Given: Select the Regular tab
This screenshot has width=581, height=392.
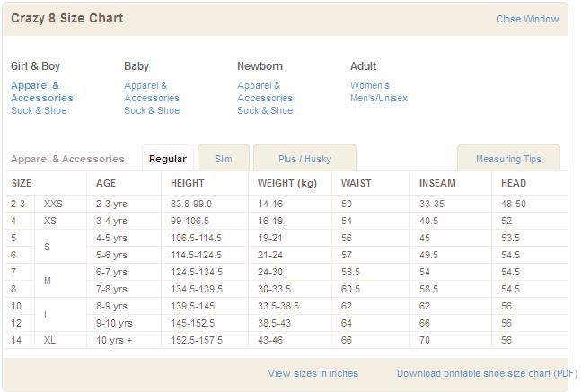Looking at the screenshot, I should 168,159.
